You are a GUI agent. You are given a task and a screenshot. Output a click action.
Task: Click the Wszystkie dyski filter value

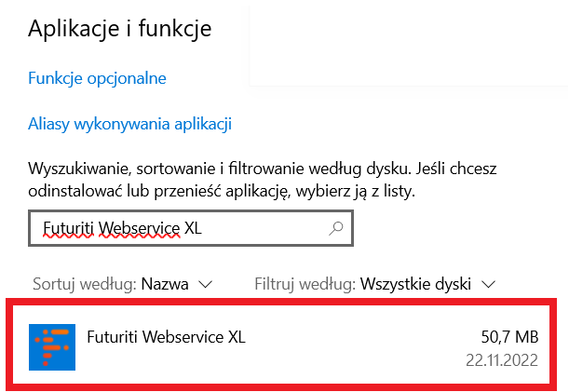pos(415,283)
